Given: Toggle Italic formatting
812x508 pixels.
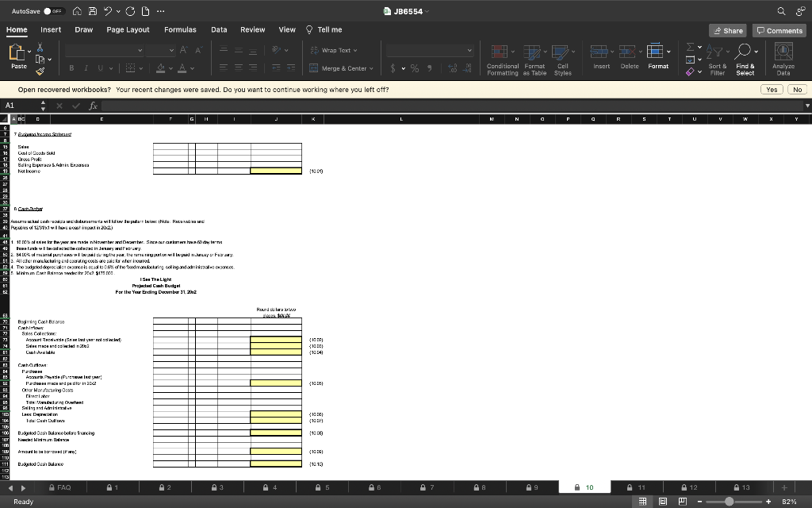Looking at the screenshot, I should pyautogui.click(x=86, y=68).
